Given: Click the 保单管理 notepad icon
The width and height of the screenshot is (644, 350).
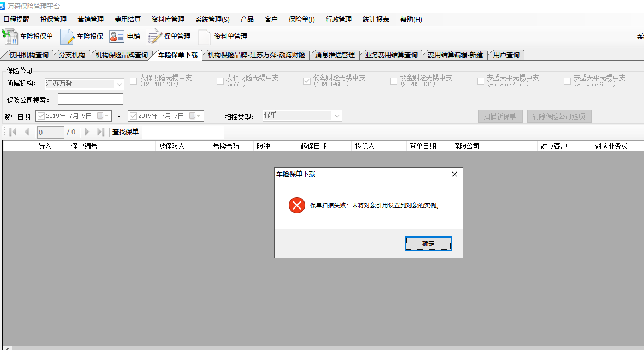Looking at the screenshot, I should pyautogui.click(x=154, y=37).
